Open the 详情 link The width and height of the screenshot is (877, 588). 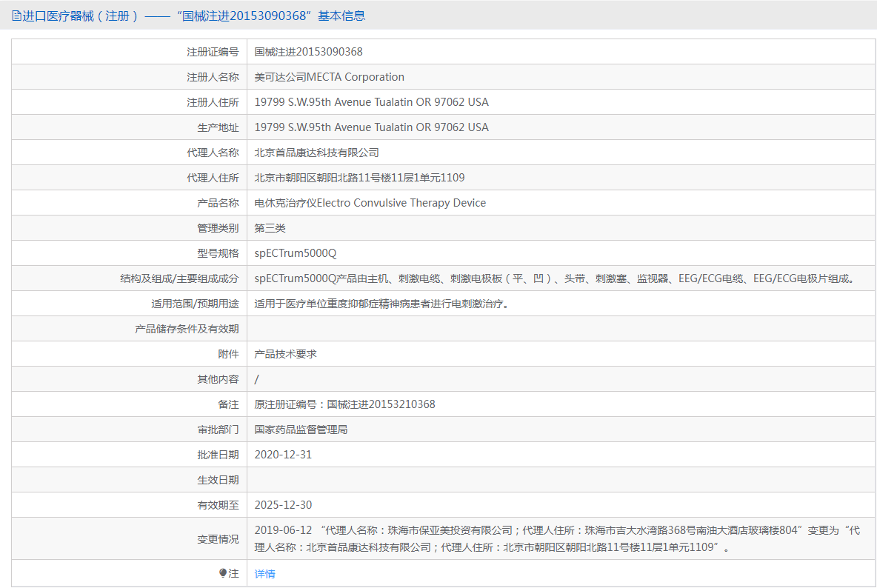tap(264, 574)
